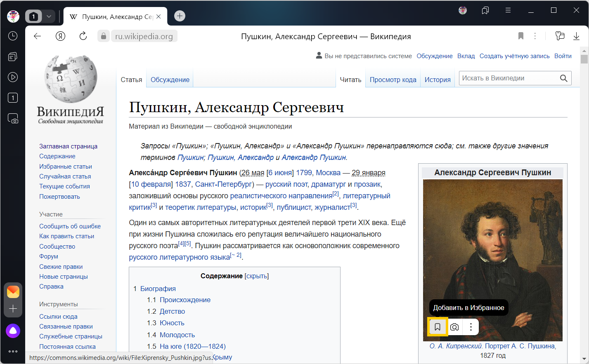
Task: Open the Обсуждение link in top user bar
Action: 435,56
